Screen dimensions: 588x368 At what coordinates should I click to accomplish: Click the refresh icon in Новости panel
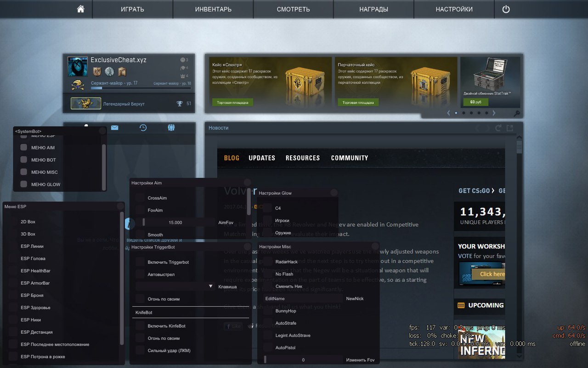pos(498,128)
